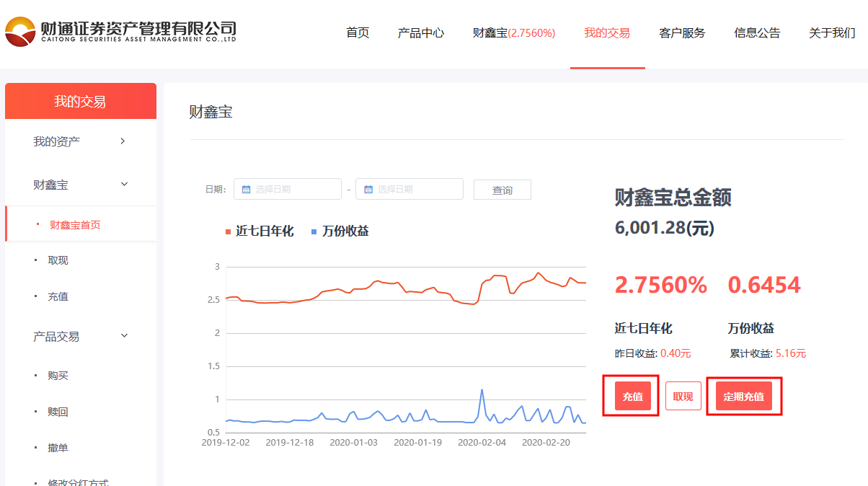Click the blue spike peak on the chart
The image size is (868, 486).
482,390
